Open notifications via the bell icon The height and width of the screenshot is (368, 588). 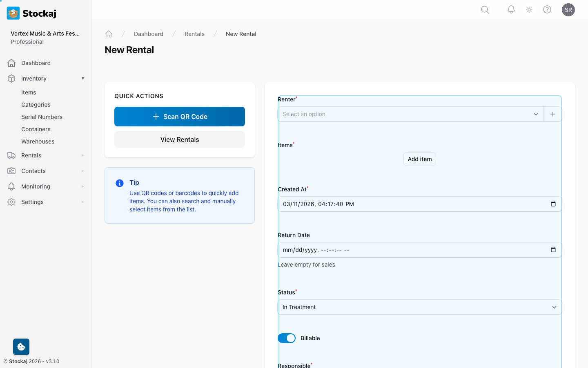511,9
